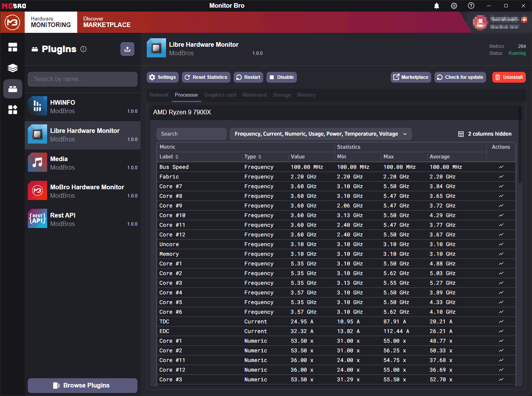Click the MoBro logo icon
Viewport: 532px width, 396px height.
[x=12, y=22]
